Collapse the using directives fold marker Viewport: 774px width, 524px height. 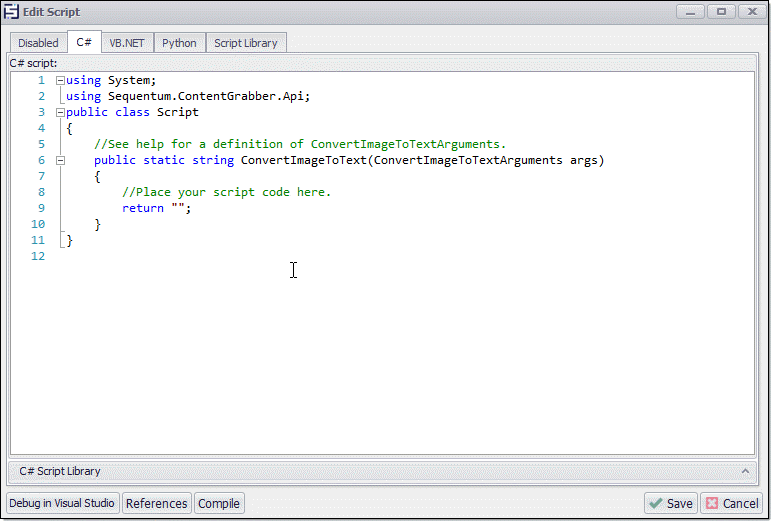pyautogui.click(x=60, y=81)
